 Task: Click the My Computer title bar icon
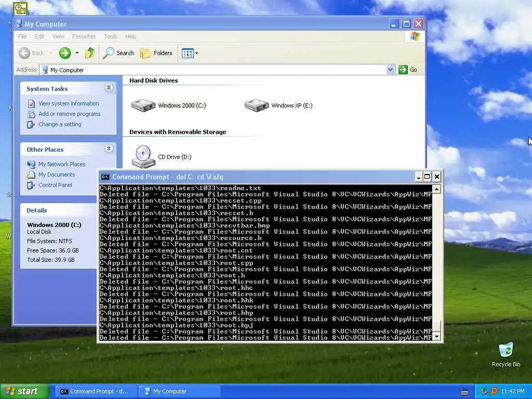19,24
